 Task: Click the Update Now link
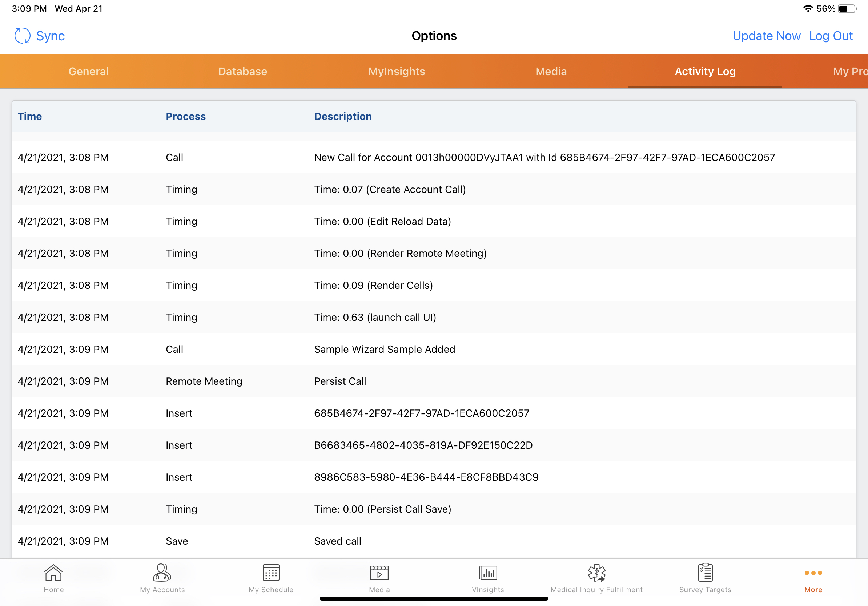point(766,36)
